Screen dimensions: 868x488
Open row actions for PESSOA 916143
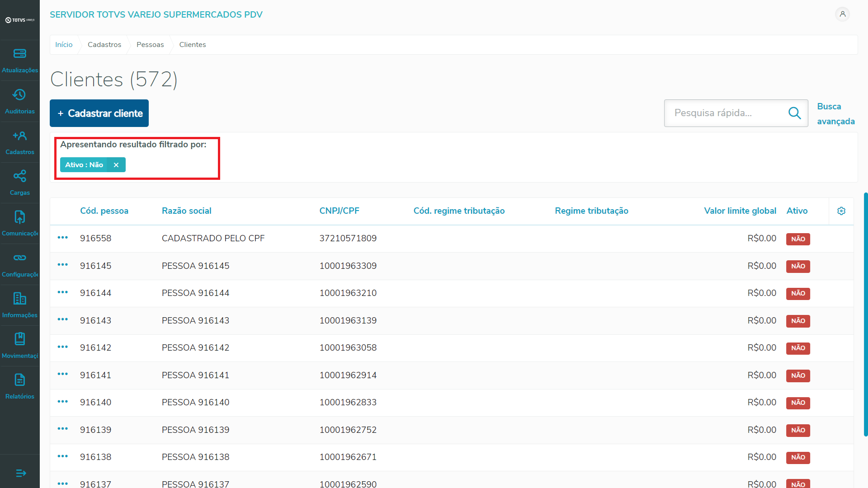[x=63, y=319]
